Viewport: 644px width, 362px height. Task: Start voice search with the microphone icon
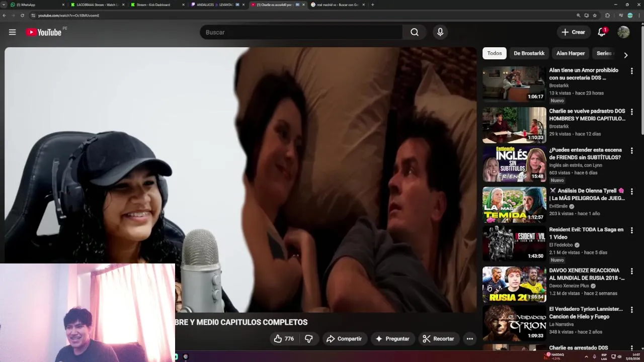coord(440,32)
